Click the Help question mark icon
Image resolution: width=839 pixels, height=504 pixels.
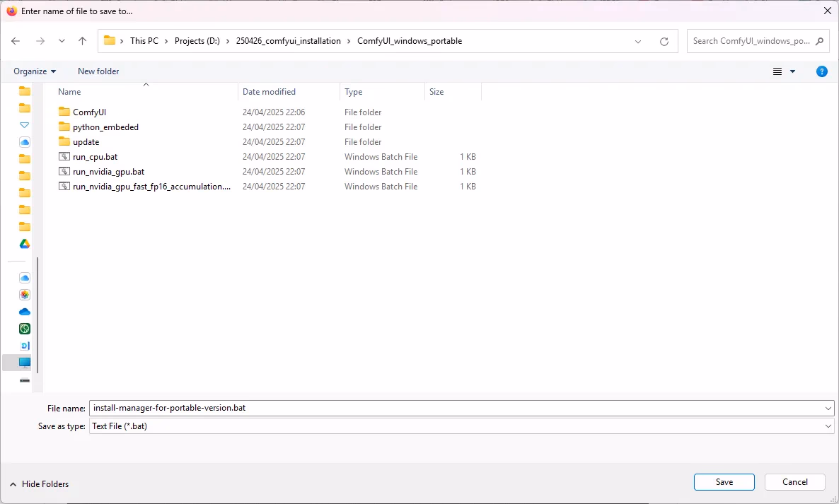[821, 71]
